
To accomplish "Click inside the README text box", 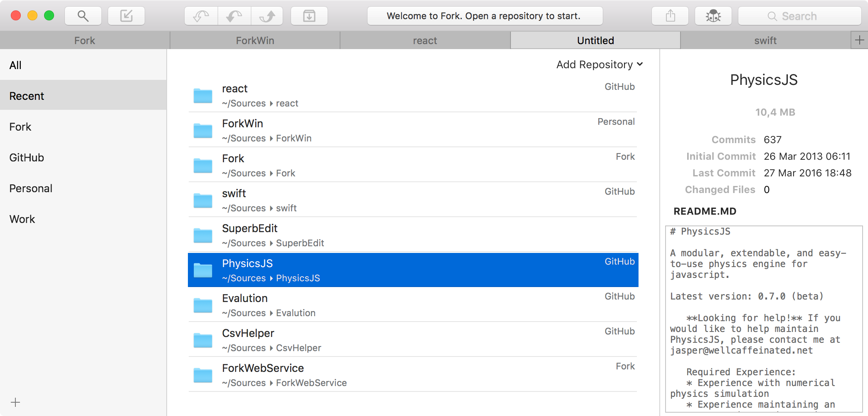I will [x=764, y=319].
